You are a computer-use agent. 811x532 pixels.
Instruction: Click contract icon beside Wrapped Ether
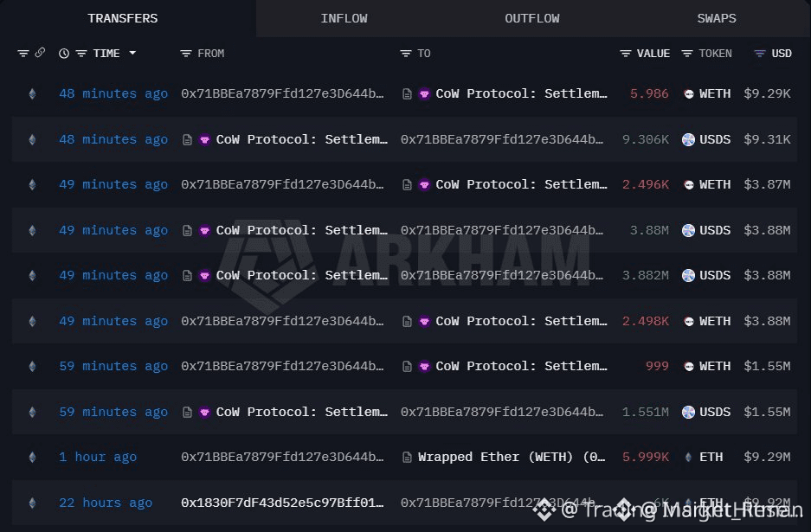tap(407, 457)
